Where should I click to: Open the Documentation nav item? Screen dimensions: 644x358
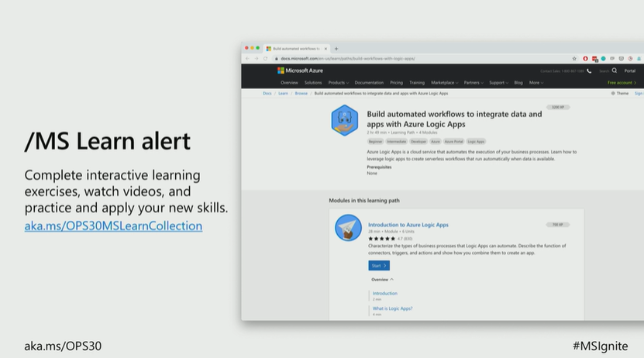[x=369, y=82]
